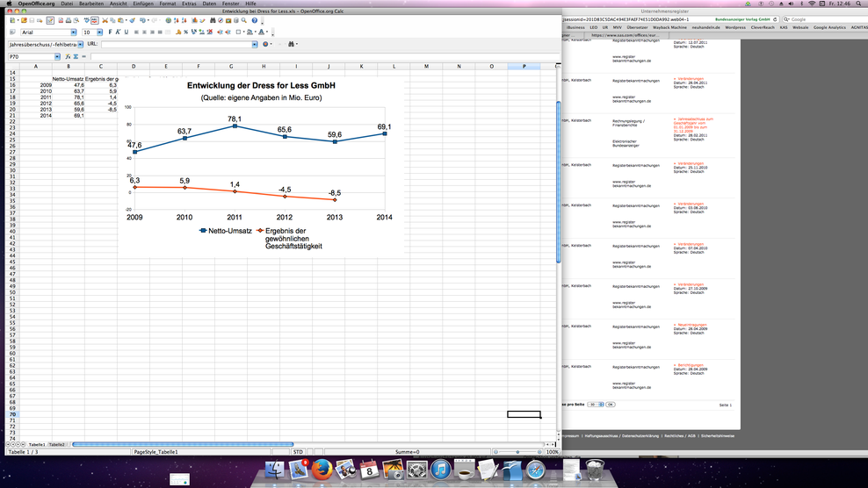Open the Undo history dropdown arrow
The height and width of the screenshot is (488, 868).
[x=148, y=20]
